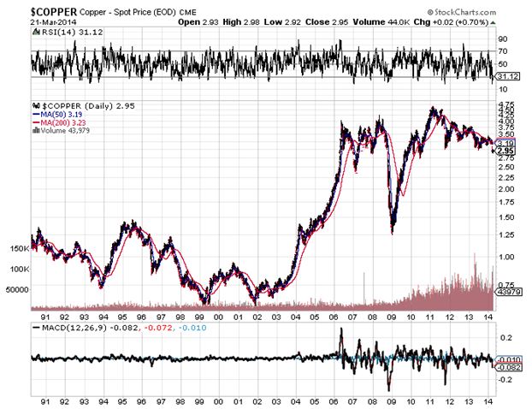Click the StockCharts.com attribution text
The image size is (532, 409).
pyautogui.click(x=461, y=12)
